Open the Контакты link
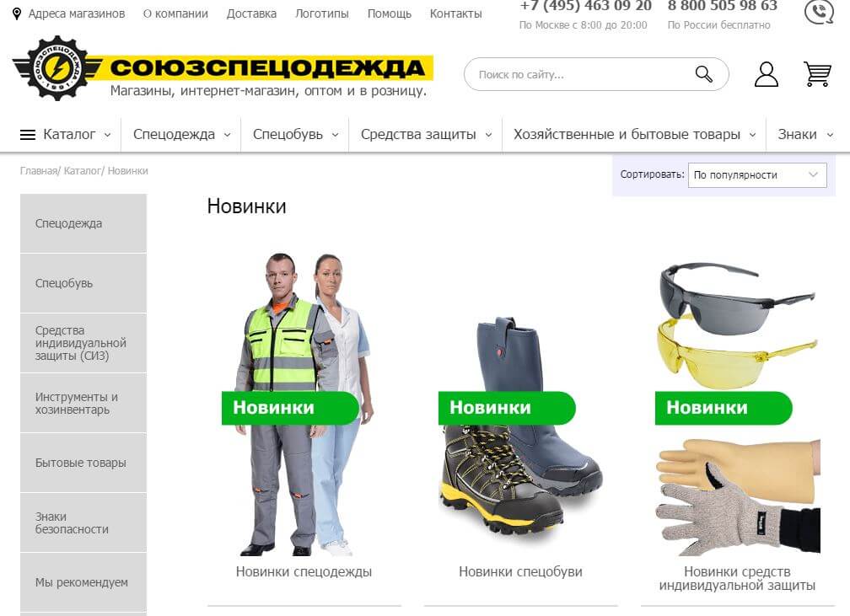The height and width of the screenshot is (616, 850). [456, 13]
